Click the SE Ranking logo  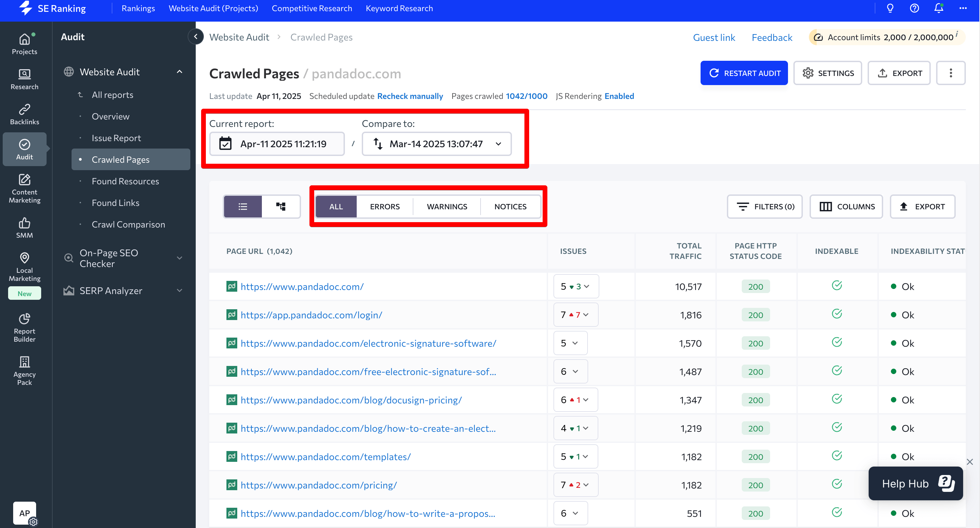pyautogui.click(x=53, y=8)
